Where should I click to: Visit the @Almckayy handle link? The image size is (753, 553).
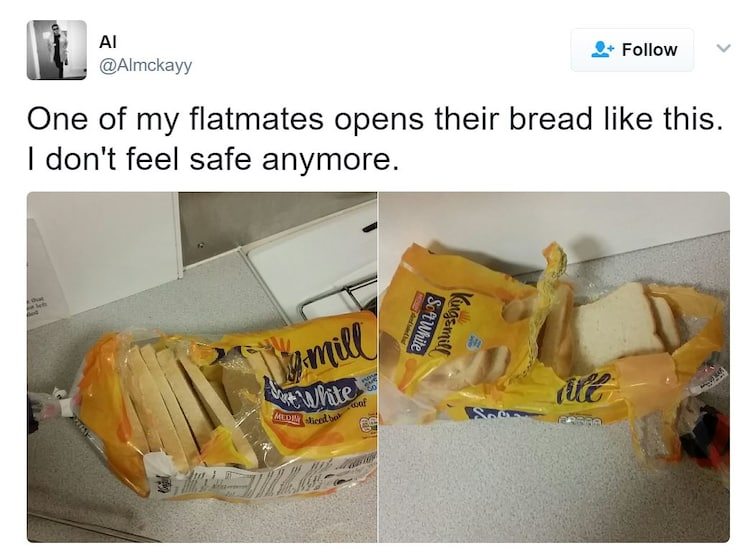(145, 65)
